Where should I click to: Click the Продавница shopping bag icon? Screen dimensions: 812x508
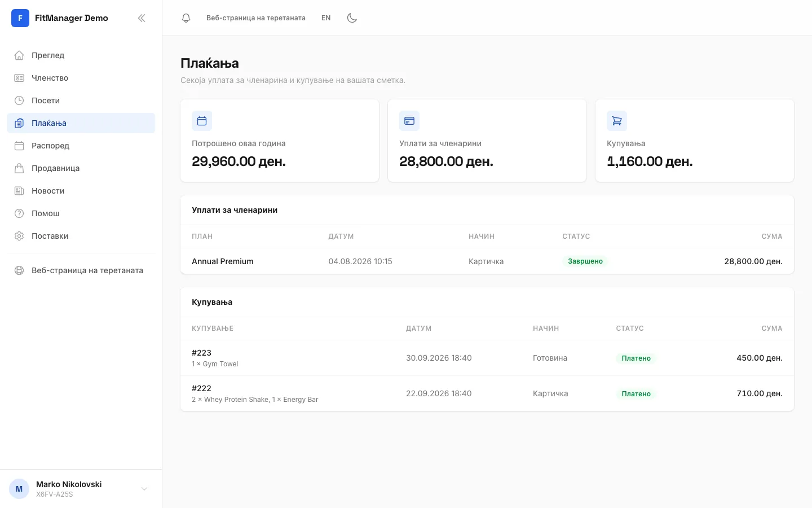pos(19,168)
